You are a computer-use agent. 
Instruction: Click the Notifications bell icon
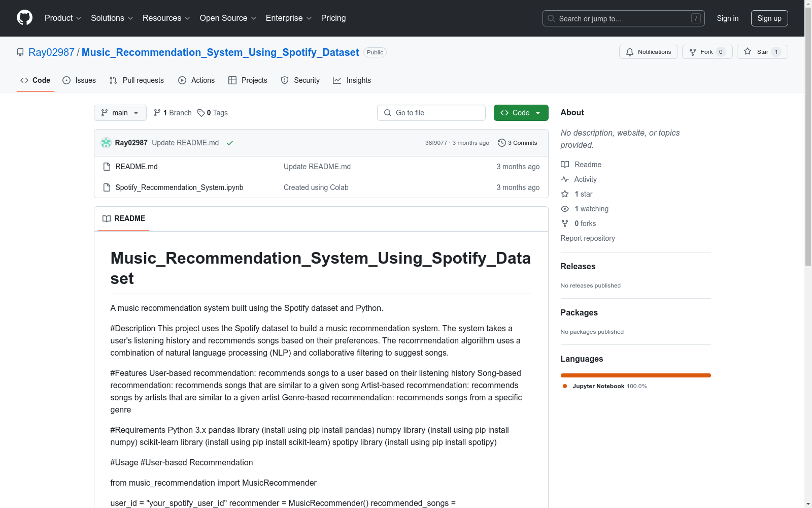[x=630, y=52]
